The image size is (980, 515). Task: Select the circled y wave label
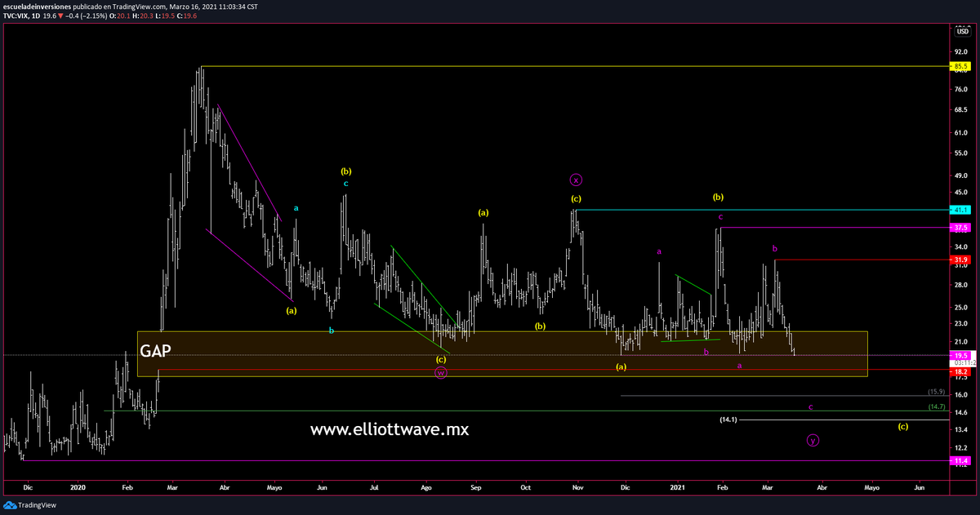pyautogui.click(x=813, y=440)
